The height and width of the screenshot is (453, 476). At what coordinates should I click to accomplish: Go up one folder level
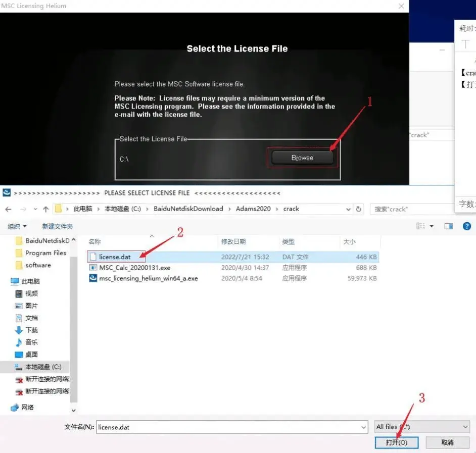coord(46,209)
